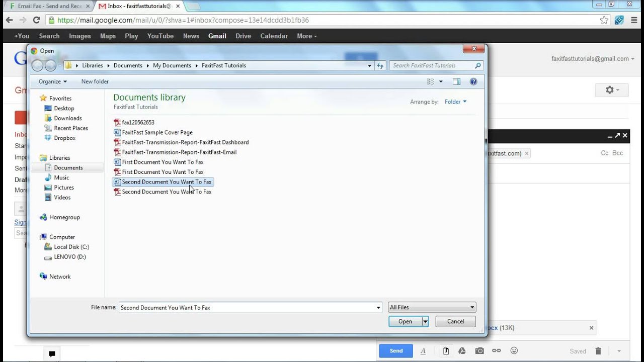
Task: Select Homegroup in navigation pane
Action: point(64,217)
